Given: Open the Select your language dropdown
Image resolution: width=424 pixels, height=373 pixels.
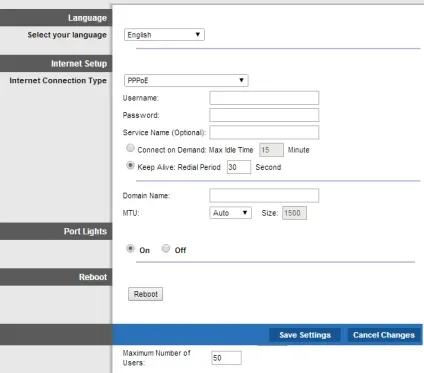Looking at the screenshot, I should click(x=164, y=35).
